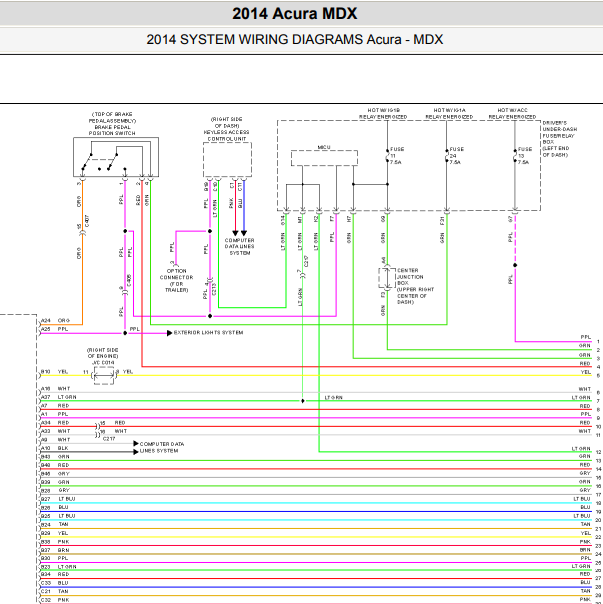Click the "A10 BLK" pin label
Viewport: 603px width, 604px height.
(55, 448)
